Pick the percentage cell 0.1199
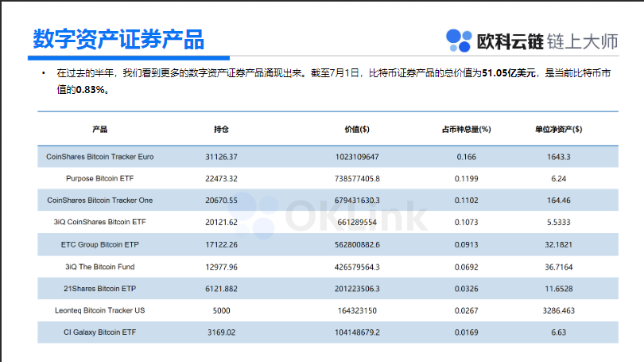The width and height of the screenshot is (644, 362). point(466,179)
